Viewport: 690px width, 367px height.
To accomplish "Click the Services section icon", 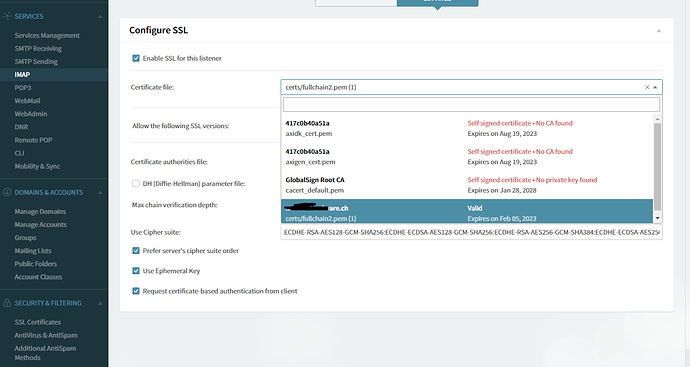I will coord(7,16).
